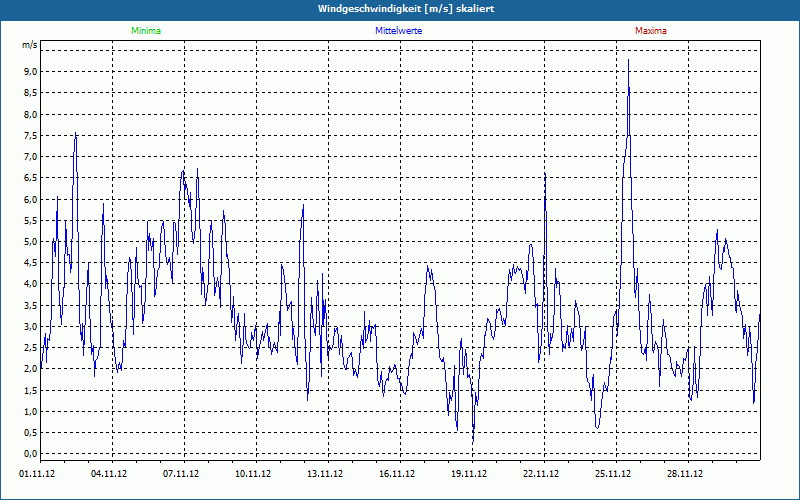The height and width of the screenshot is (500, 800).
Task: Click the 0,5 y-axis value
Action: tap(31, 433)
